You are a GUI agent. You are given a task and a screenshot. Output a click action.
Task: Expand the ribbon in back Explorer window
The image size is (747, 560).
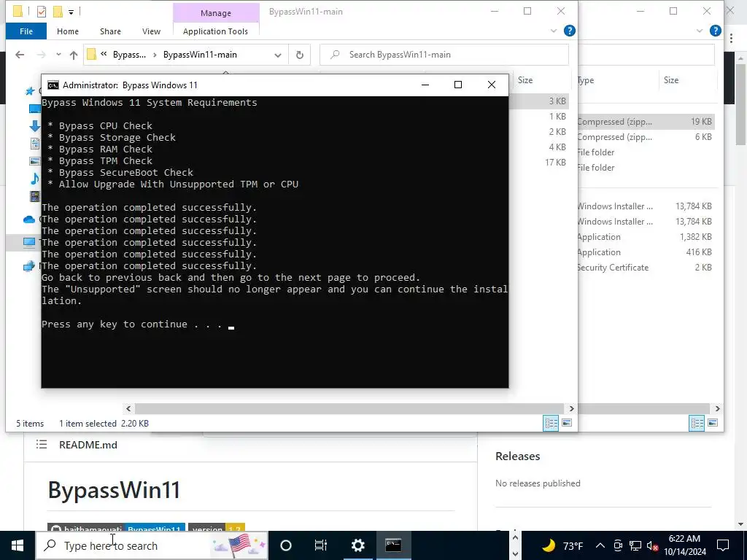700,31
